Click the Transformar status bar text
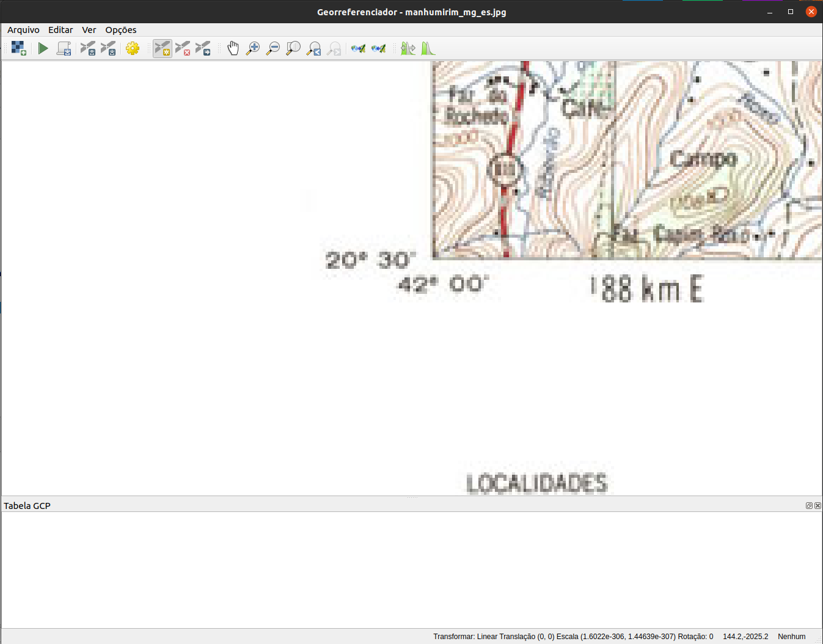823x644 pixels. pyautogui.click(x=573, y=637)
